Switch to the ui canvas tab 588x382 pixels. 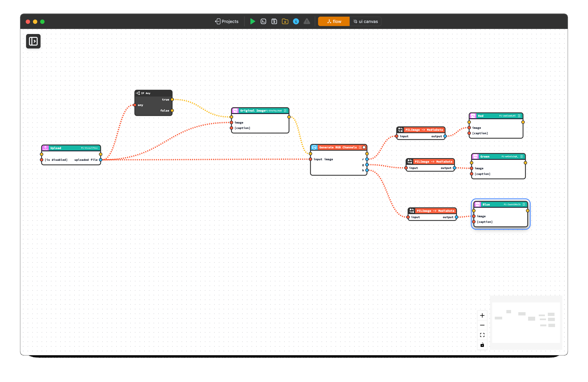366,22
